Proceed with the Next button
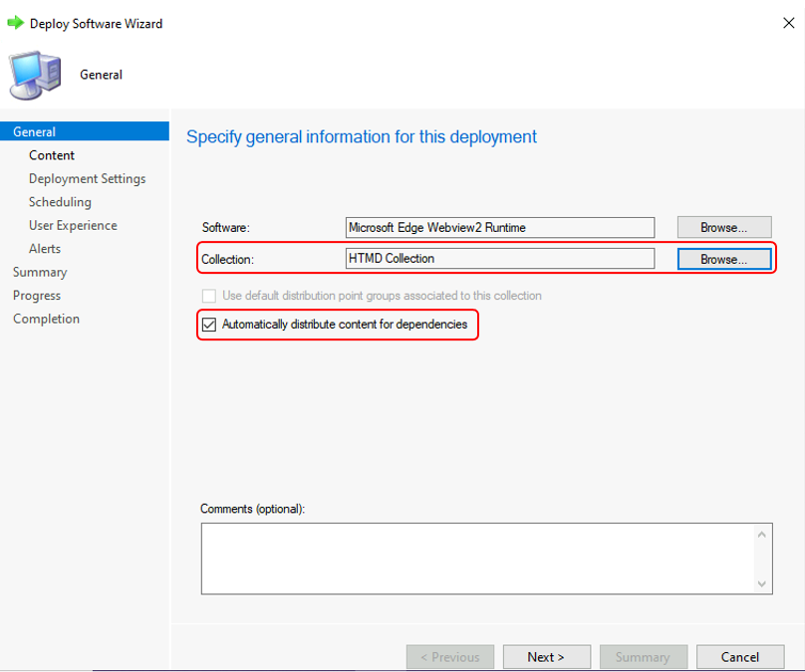The width and height of the screenshot is (805, 672). pos(546,657)
